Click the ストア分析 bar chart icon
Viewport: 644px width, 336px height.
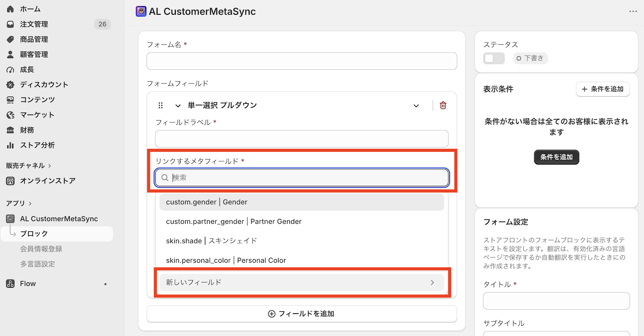coord(10,145)
